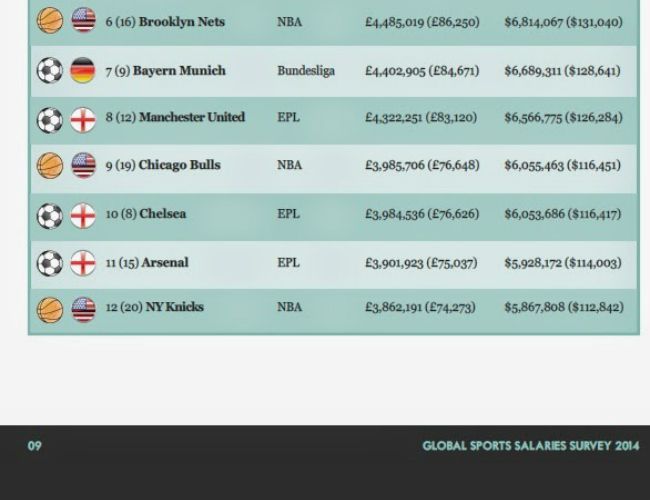Click the basketball icon beside NY Knicks
Viewport: 650px width, 500px height.
click(x=50, y=309)
